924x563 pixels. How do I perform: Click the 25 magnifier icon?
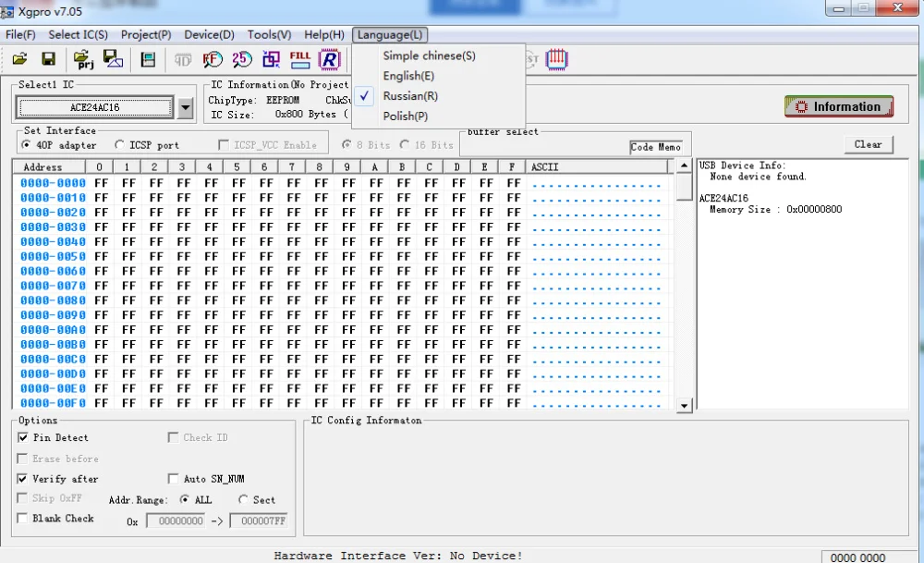coord(241,59)
